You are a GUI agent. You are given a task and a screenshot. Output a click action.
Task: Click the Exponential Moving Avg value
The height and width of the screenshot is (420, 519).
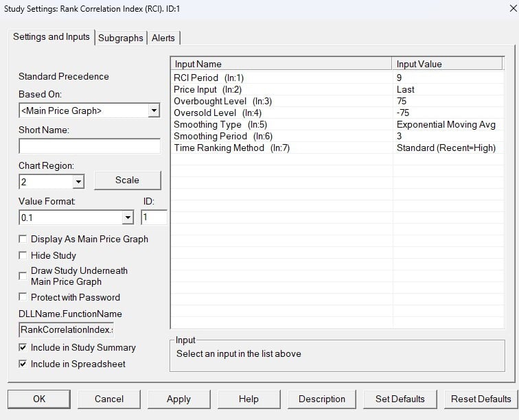(446, 124)
